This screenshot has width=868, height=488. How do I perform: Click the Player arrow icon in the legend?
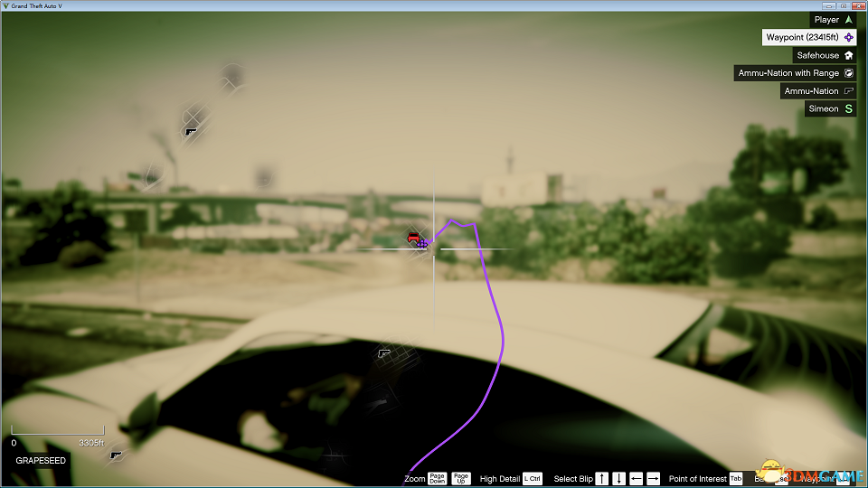pyautogui.click(x=849, y=19)
